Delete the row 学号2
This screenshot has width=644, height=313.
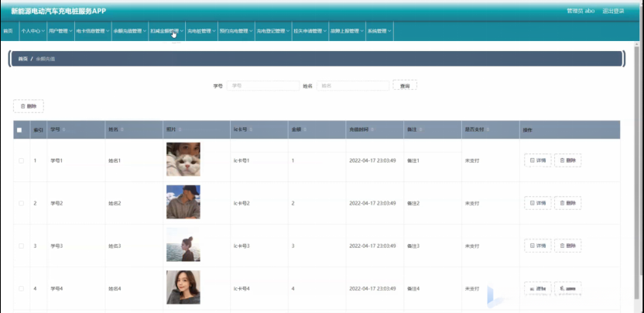point(567,203)
